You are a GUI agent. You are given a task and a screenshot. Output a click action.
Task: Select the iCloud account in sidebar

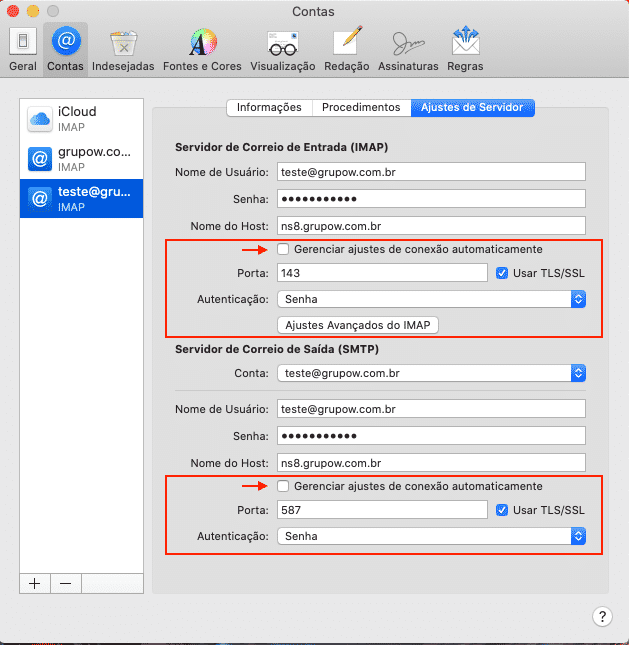point(81,119)
